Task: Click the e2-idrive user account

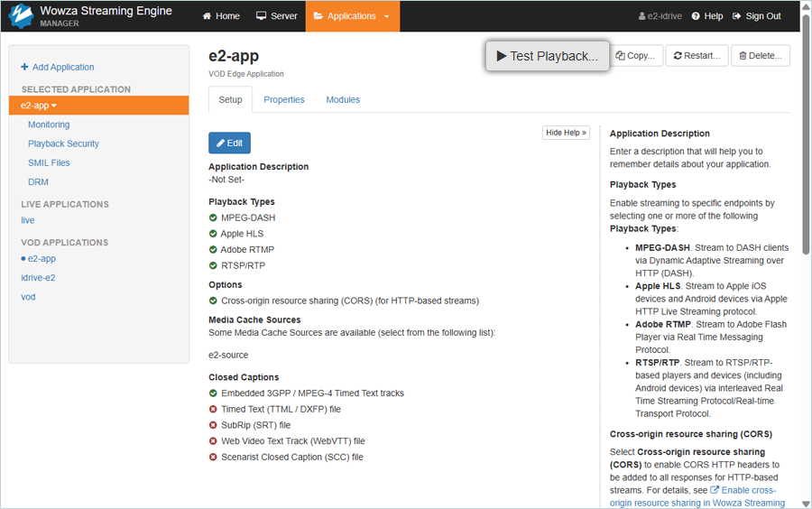Action: (660, 16)
